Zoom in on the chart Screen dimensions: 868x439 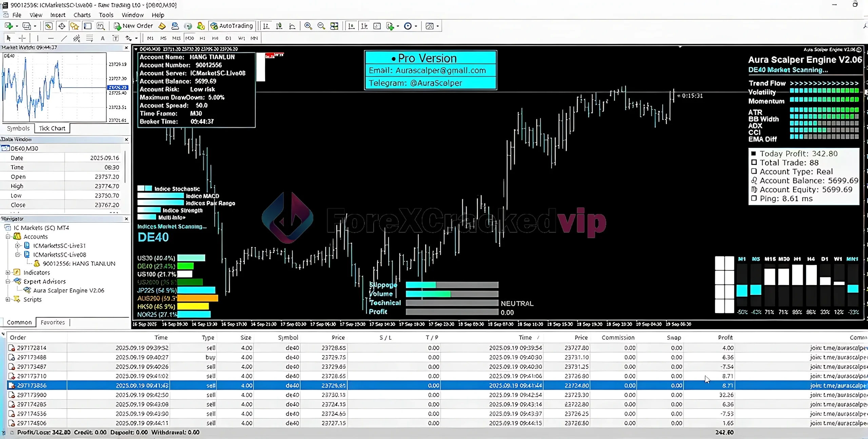pos(308,26)
